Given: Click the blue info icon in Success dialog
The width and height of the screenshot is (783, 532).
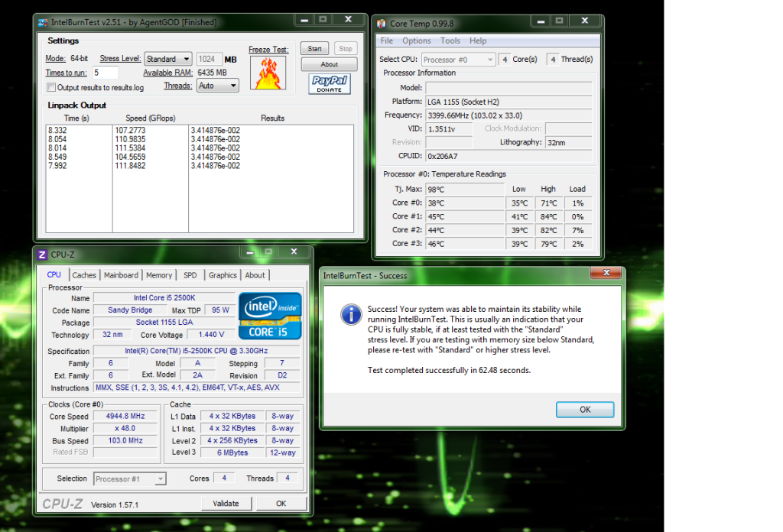Looking at the screenshot, I should tap(351, 315).
